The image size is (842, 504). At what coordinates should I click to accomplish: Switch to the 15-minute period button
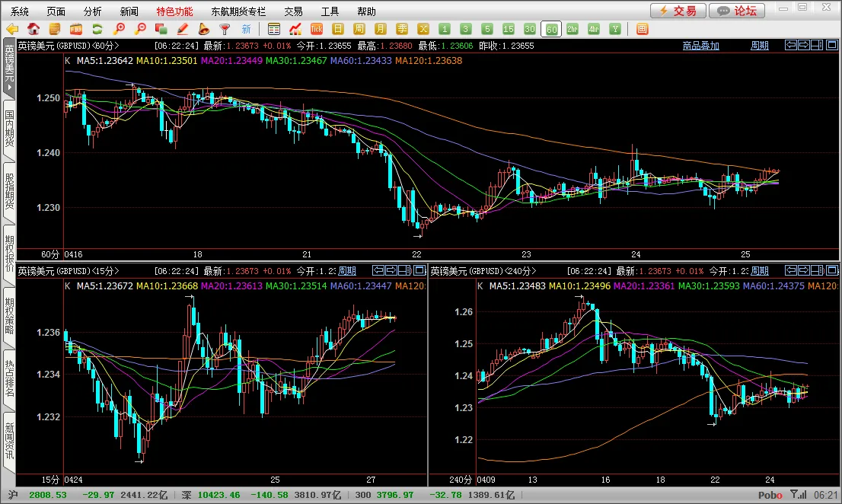[508, 29]
